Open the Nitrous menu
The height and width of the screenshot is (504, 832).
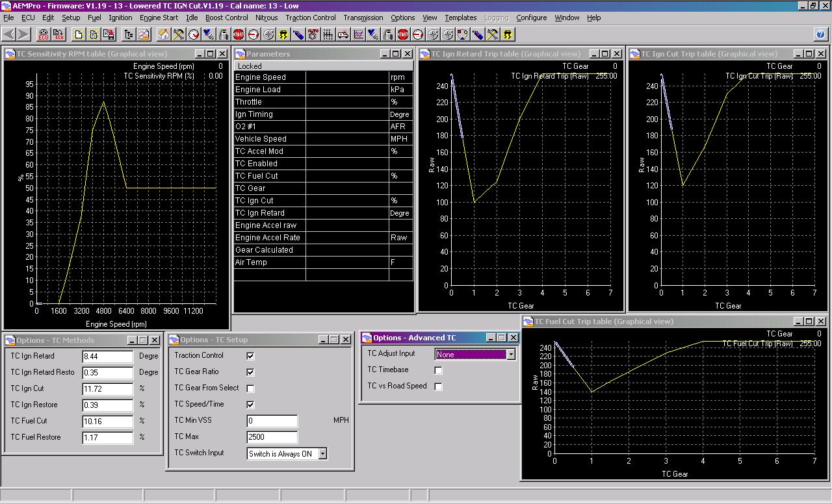pyautogui.click(x=266, y=18)
